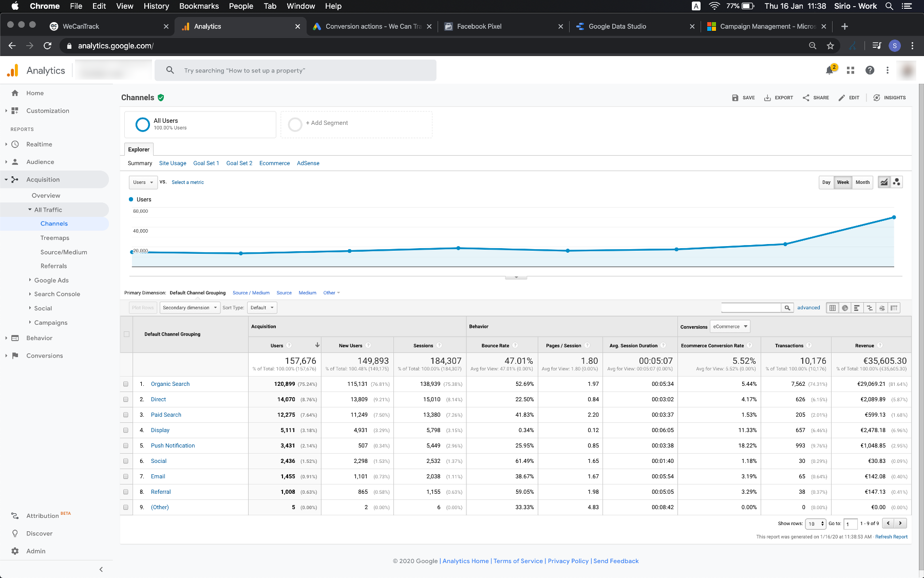Expand the Google Ads sidebar section
Screen dimensions: 924x578
coord(51,281)
